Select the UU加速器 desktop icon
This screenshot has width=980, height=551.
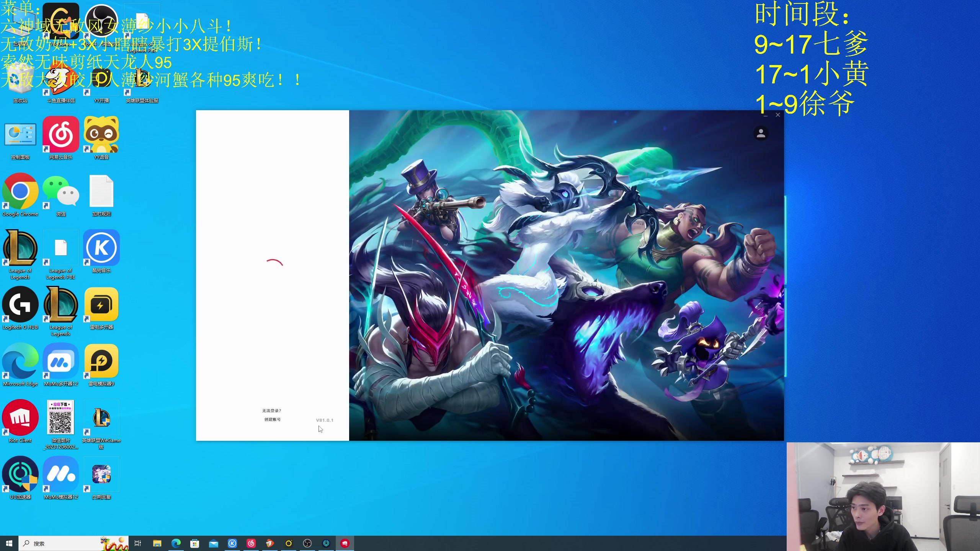(x=20, y=478)
